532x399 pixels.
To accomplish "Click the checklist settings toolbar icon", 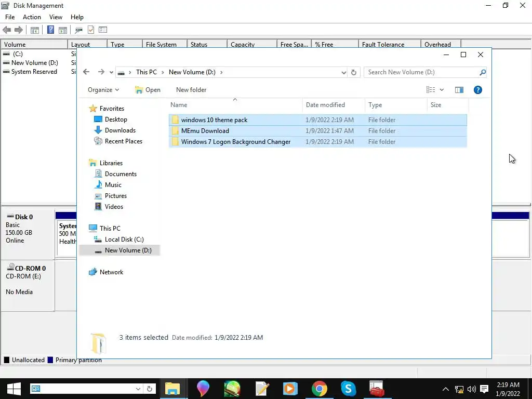I will tap(103, 30).
